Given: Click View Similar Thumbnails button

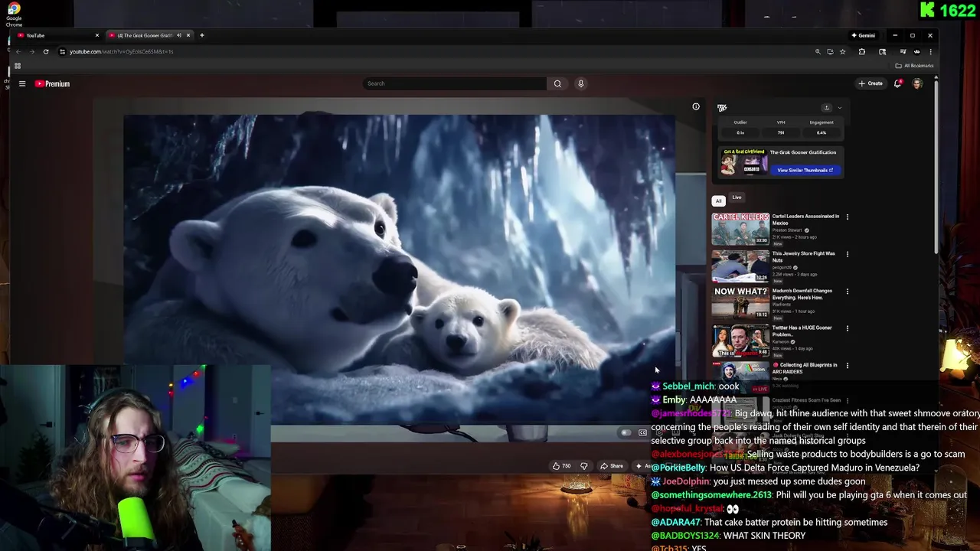Looking at the screenshot, I should tap(805, 170).
